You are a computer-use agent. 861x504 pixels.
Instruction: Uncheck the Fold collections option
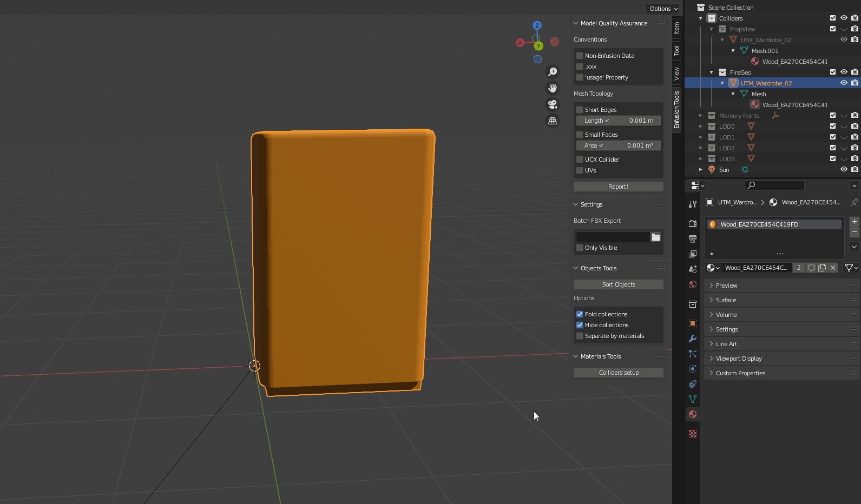pyautogui.click(x=580, y=314)
